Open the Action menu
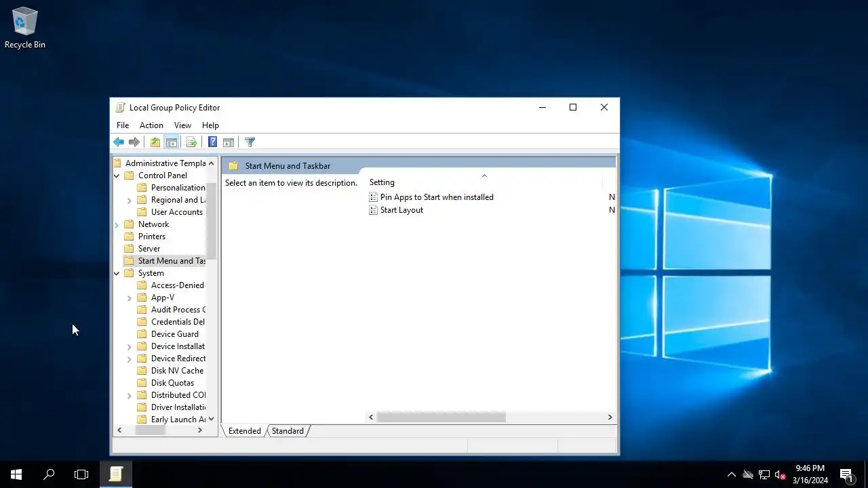The width and height of the screenshot is (868, 488). point(151,125)
